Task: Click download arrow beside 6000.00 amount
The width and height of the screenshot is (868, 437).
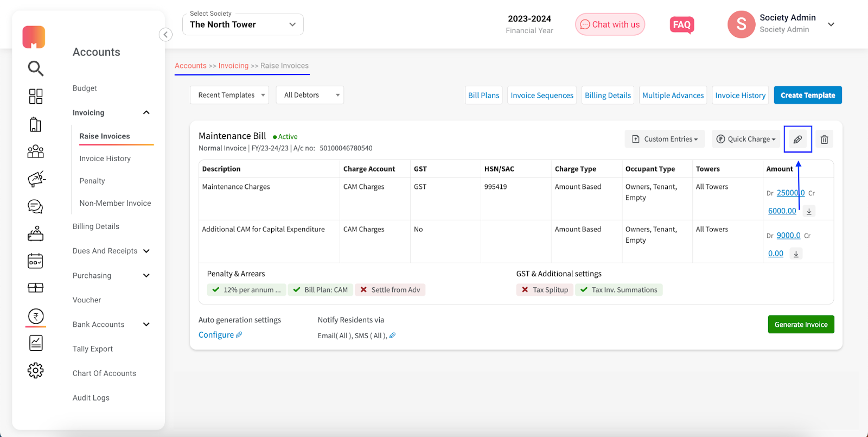Action: pos(809,211)
